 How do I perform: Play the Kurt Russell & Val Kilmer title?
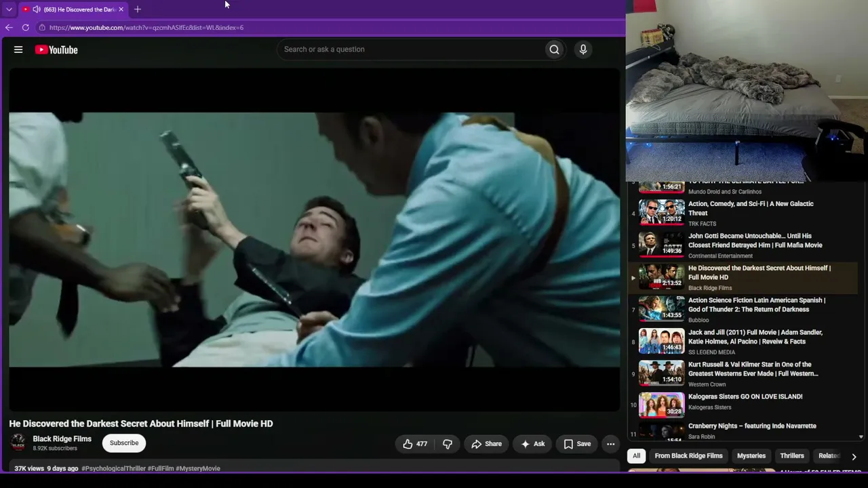753,369
